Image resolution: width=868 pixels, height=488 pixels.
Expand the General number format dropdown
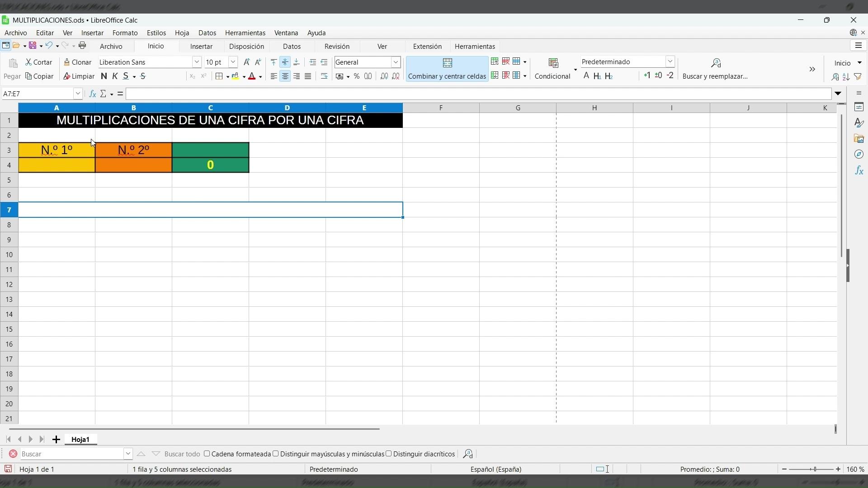point(396,62)
